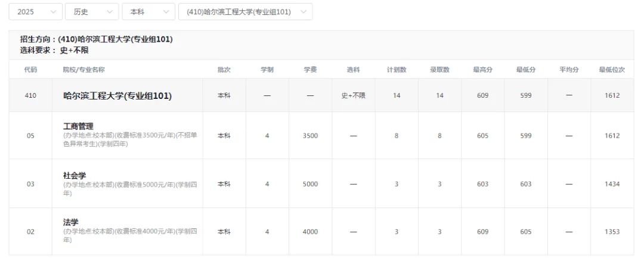Image resolution: width=644 pixels, height=261 pixels.
Task: Select the 招生方向 heading line above the table
Action: (x=97, y=39)
